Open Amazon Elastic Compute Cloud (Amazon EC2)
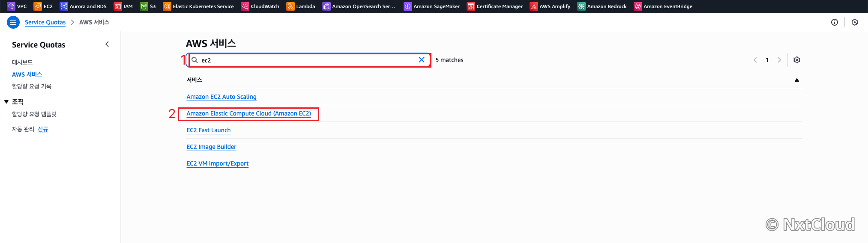This screenshot has width=868, height=243. pos(249,113)
